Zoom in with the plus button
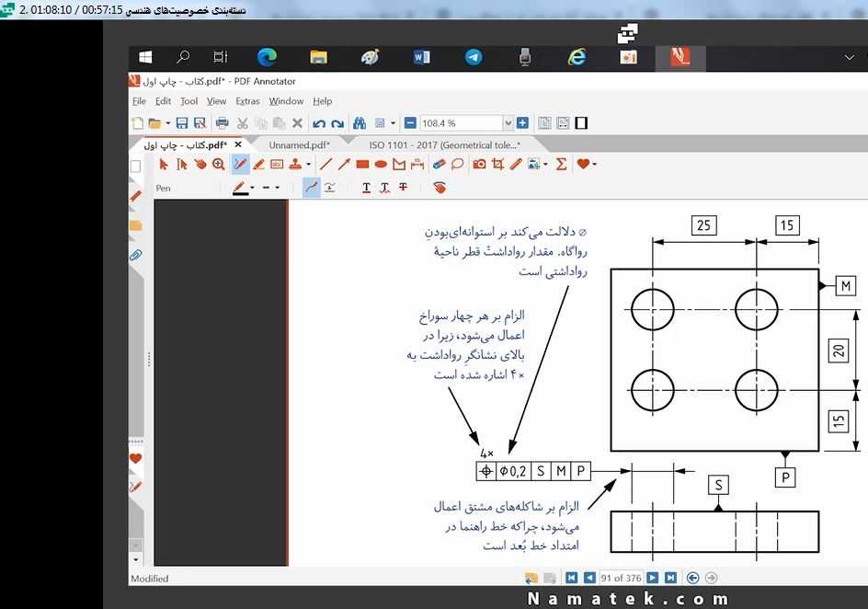The height and width of the screenshot is (609, 868). (522, 123)
